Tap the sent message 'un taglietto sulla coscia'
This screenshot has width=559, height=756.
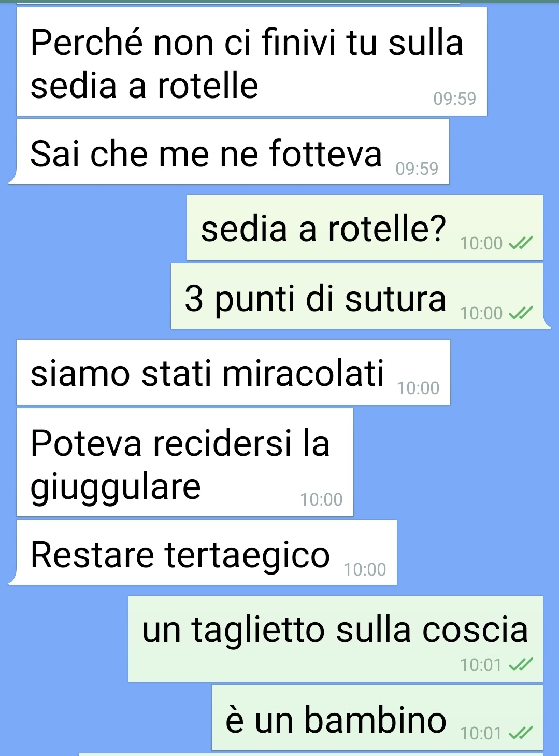[336, 639]
